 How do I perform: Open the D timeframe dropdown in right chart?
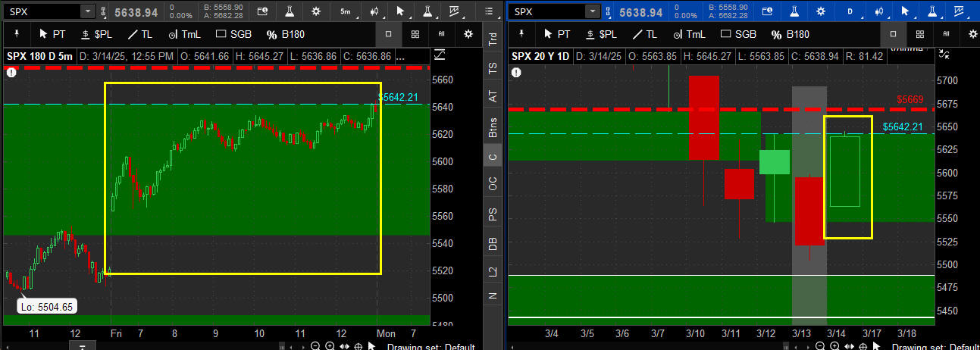coord(849,11)
